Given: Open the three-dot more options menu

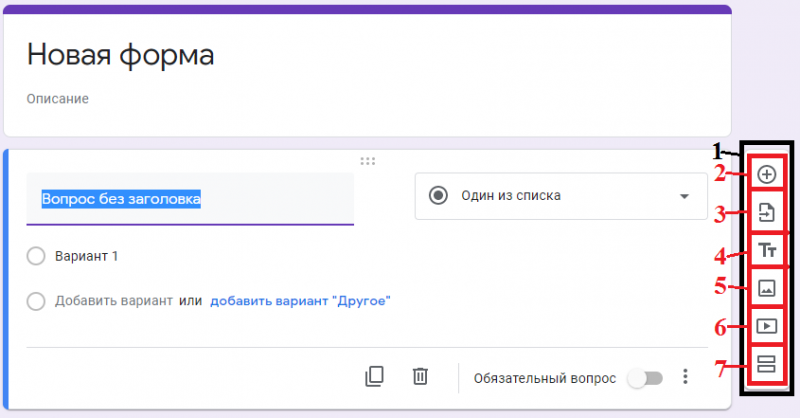Looking at the screenshot, I should pyautogui.click(x=685, y=377).
